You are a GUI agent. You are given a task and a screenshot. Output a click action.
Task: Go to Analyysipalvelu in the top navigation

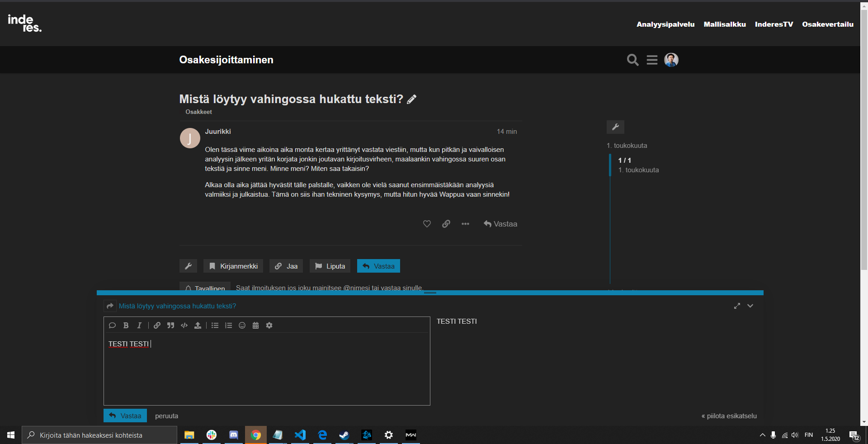[x=665, y=24]
